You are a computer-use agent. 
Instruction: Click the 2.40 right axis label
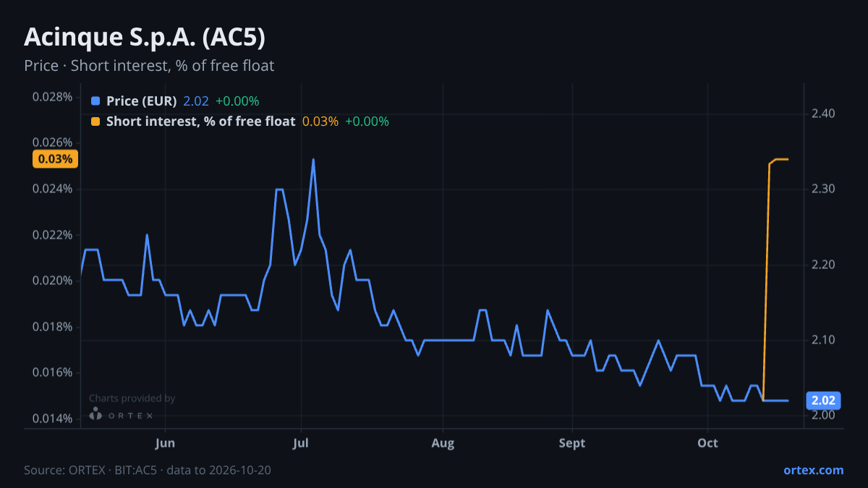[x=823, y=114]
